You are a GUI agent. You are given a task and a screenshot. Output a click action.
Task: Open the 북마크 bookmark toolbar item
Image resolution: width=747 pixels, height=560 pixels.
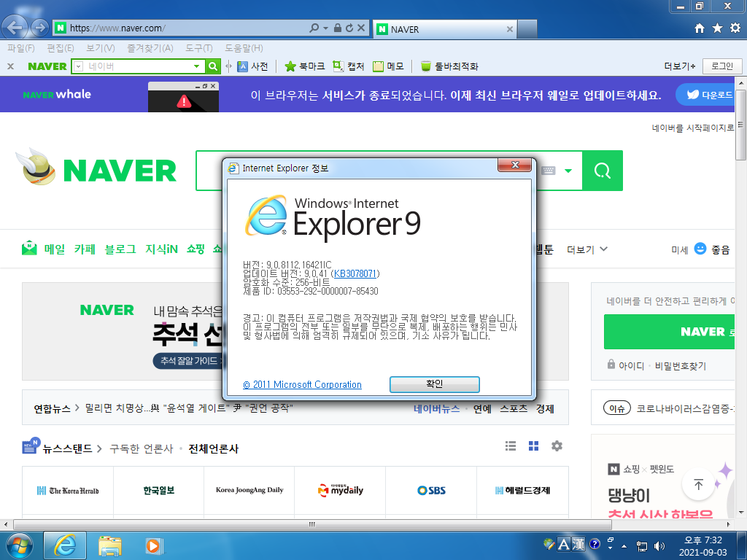pyautogui.click(x=304, y=66)
